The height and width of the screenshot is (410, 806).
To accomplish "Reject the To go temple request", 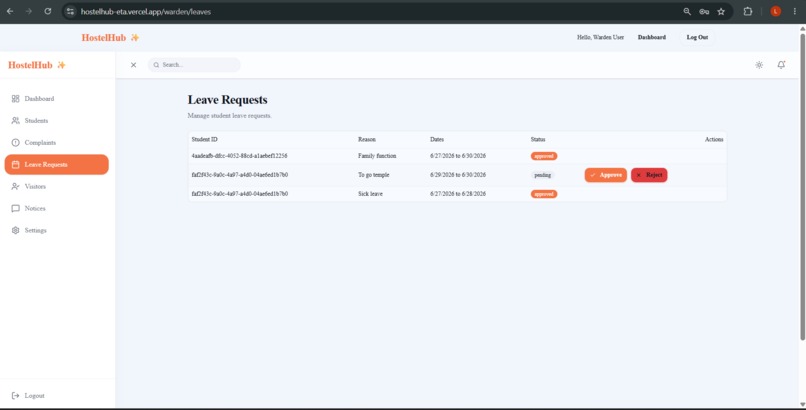I will click(649, 175).
